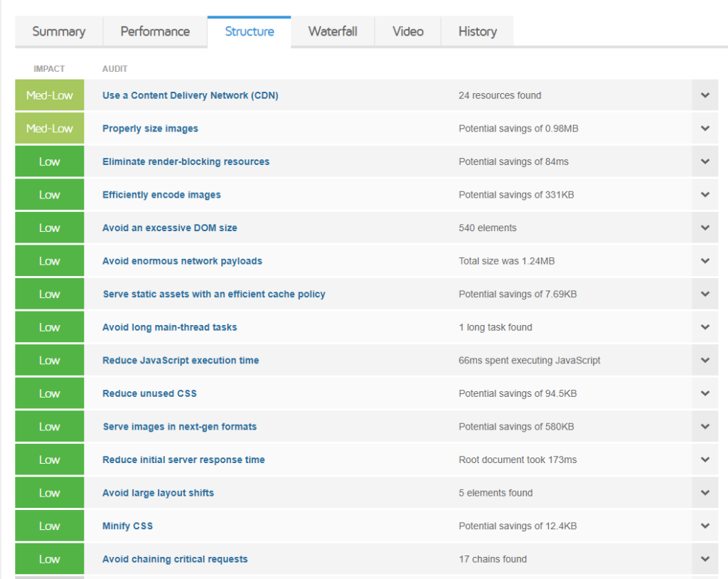
Task: Select 'Potential savings of 331KB' text
Action: 516,195
